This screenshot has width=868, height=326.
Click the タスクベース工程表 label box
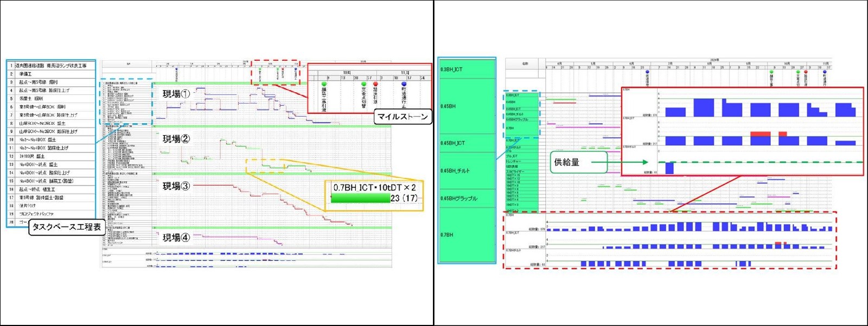(x=66, y=227)
